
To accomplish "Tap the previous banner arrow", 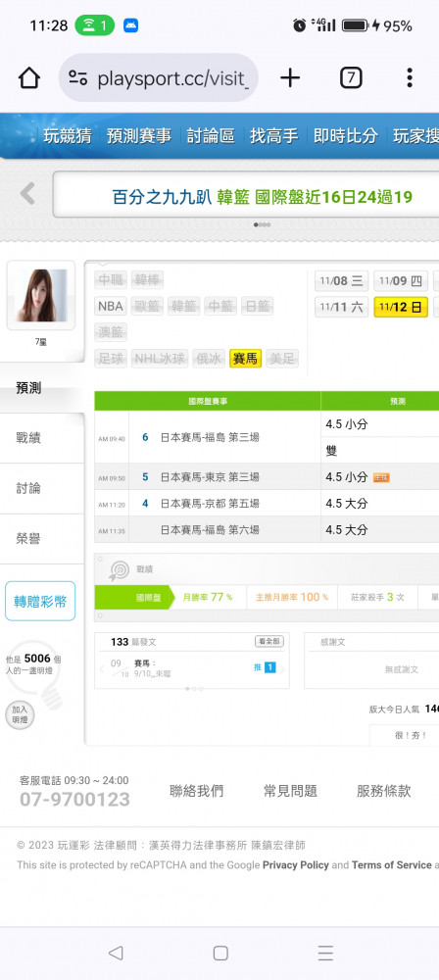I will click(x=26, y=193).
